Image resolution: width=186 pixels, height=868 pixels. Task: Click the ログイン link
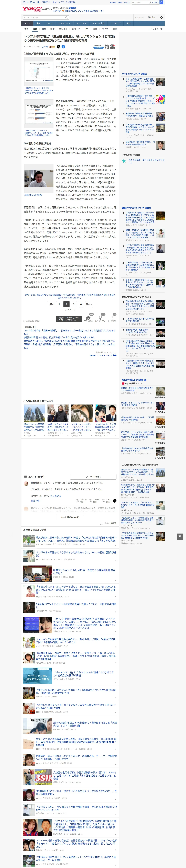(x=57, y=11)
